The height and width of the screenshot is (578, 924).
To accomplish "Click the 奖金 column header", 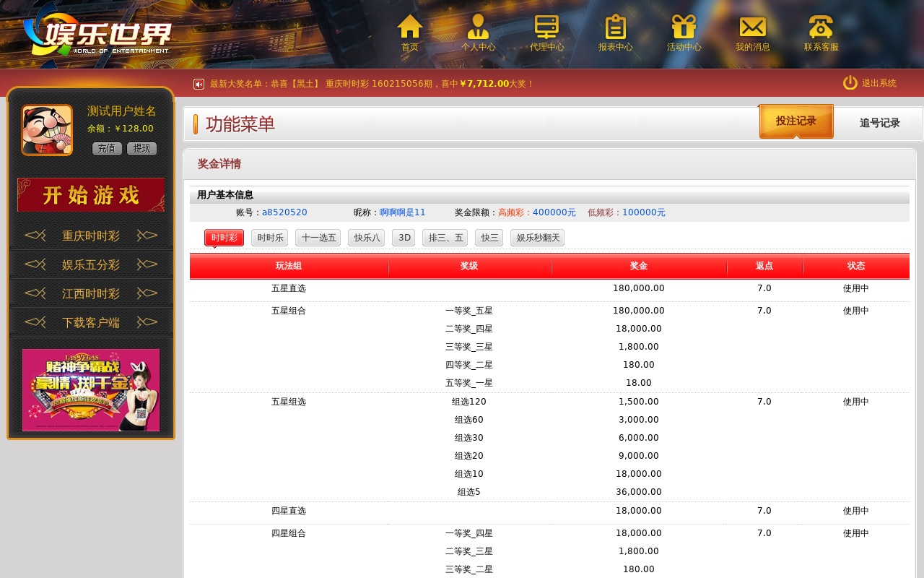I will (639, 266).
